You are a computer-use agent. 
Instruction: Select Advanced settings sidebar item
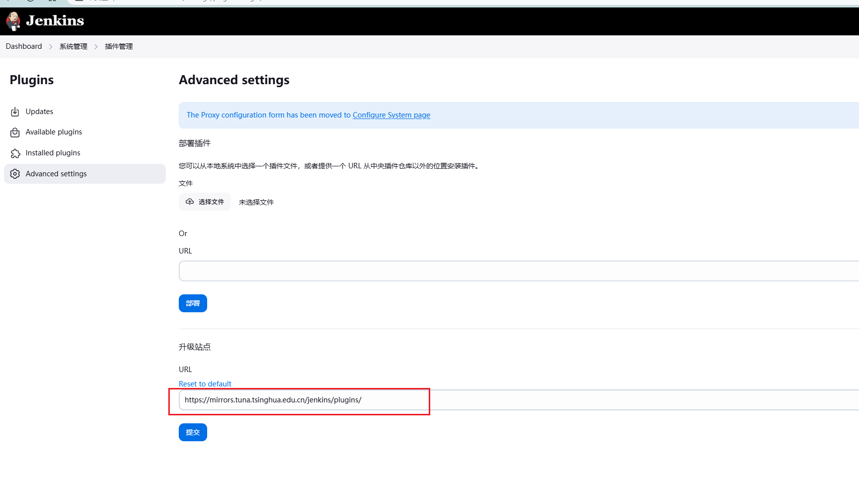pos(85,174)
